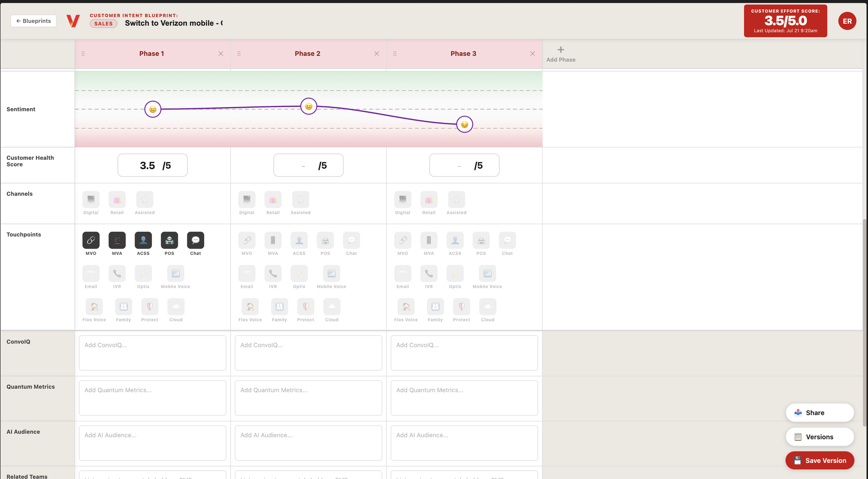This screenshot has height=479, width=868.
Task: Enable Mobile Voice touchpoint in Phase 1
Action: [176, 273]
